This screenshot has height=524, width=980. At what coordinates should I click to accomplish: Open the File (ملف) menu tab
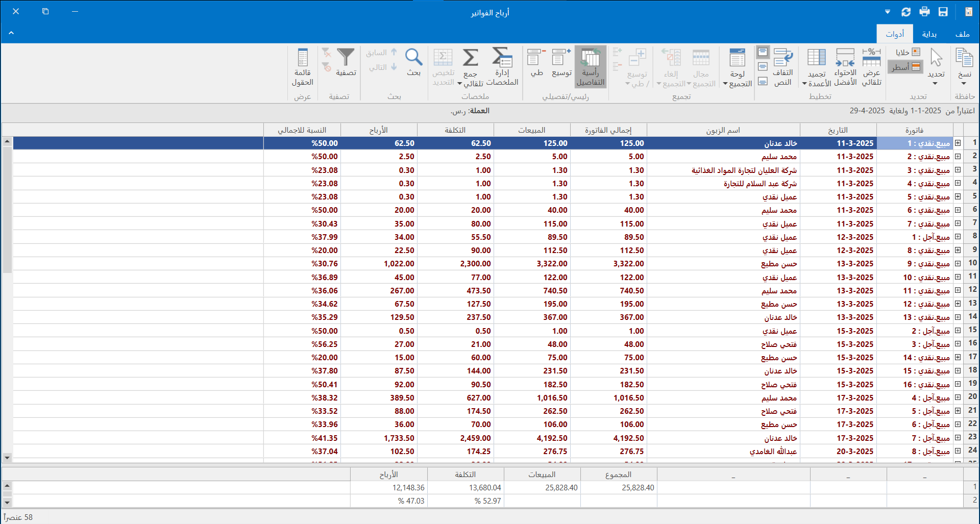(x=962, y=34)
